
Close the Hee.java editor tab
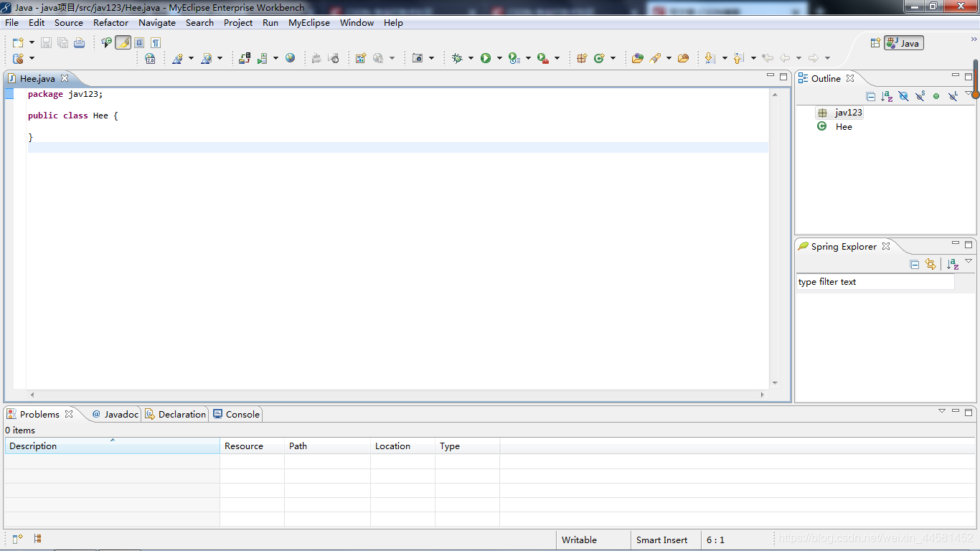point(64,78)
